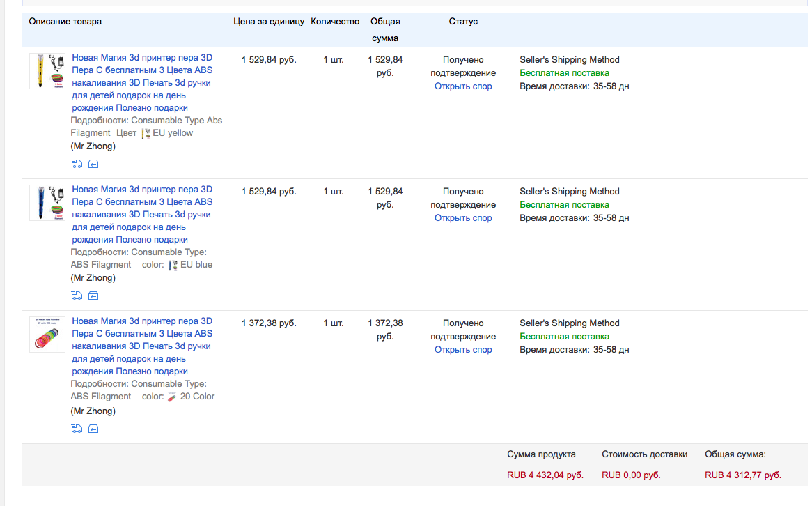
Task: Open dispute for the yellow pen order
Action: [463, 86]
